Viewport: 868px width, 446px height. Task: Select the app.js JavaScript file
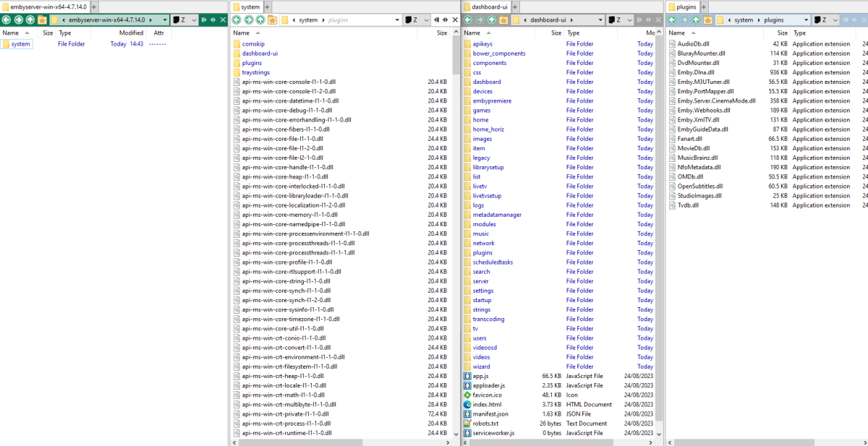coord(479,375)
